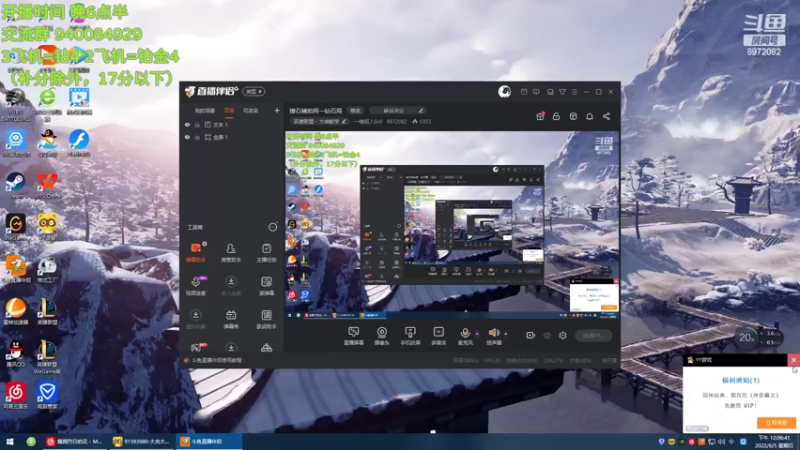Image resolution: width=800 pixels, height=450 pixels.
Task: Lock the 文本 1 layer
Action: click(x=197, y=124)
